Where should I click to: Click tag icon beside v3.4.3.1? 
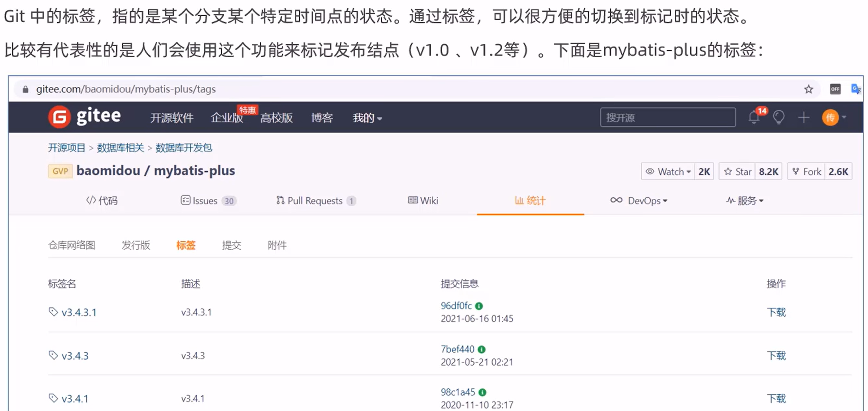(53, 312)
